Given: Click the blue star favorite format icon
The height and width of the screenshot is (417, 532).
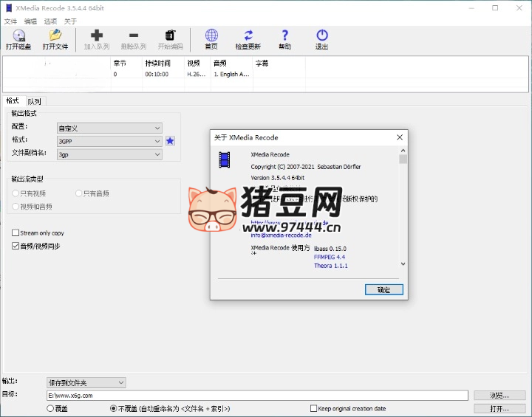Looking at the screenshot, I should 170,141.
